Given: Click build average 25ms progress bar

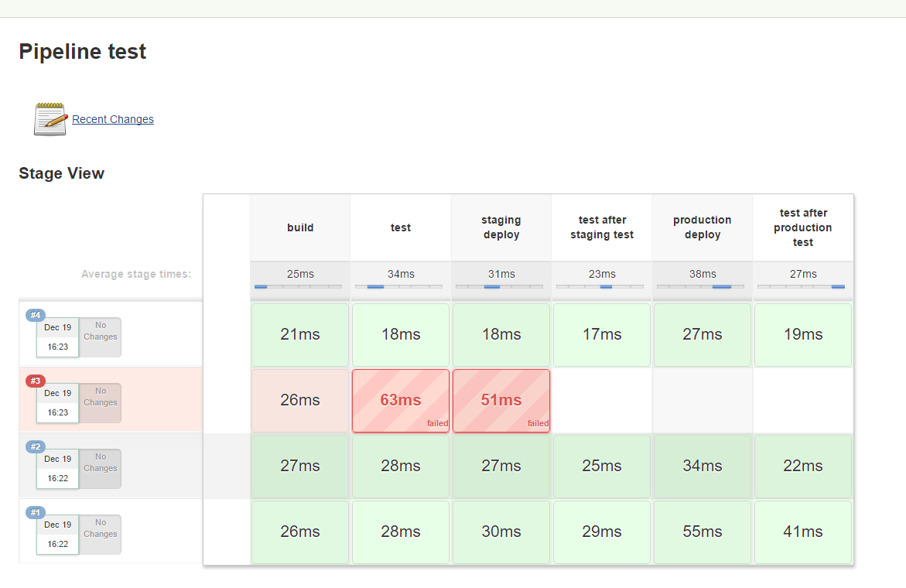Looking at the screenshot, I should coord(298,286).
